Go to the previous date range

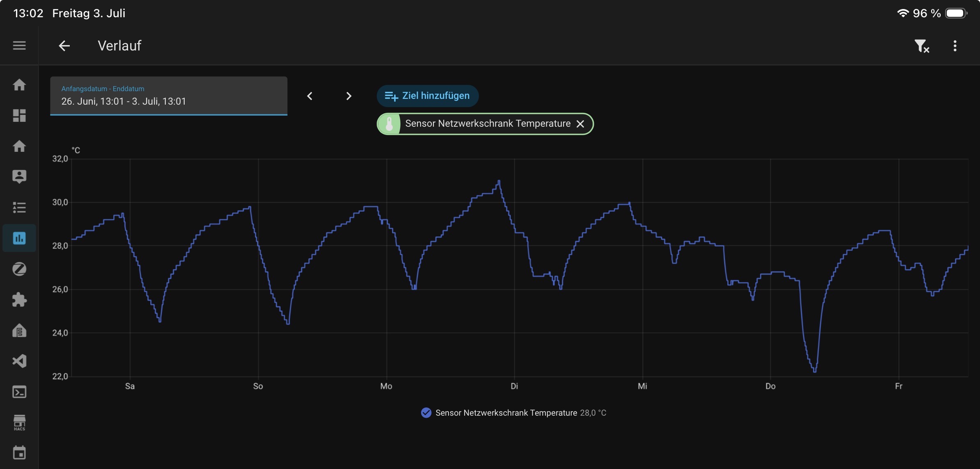tap(310, 96)
